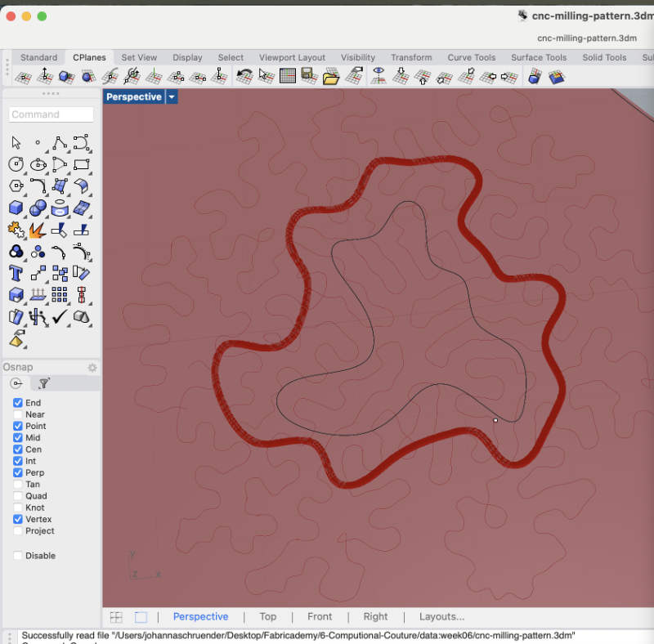Click inside the Command input field
The width and height of the screenshot is (654, 644).
click(x=51, y=114)
